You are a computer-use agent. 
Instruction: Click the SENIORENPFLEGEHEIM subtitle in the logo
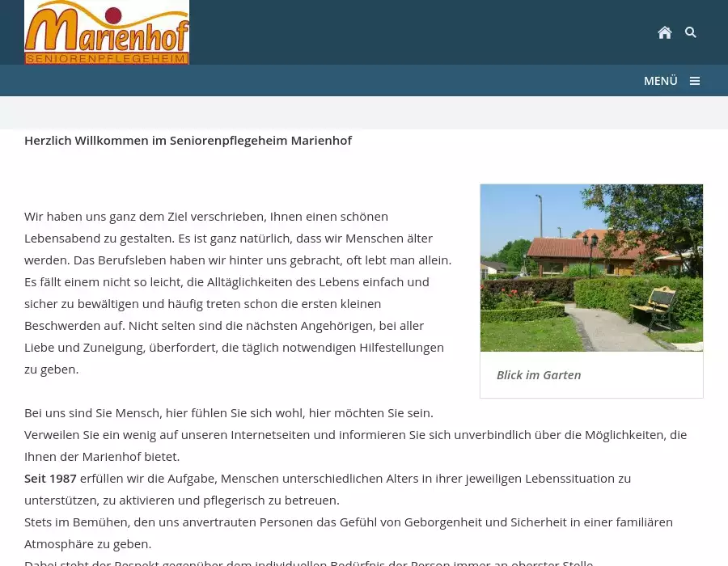[x=107, y=58]
